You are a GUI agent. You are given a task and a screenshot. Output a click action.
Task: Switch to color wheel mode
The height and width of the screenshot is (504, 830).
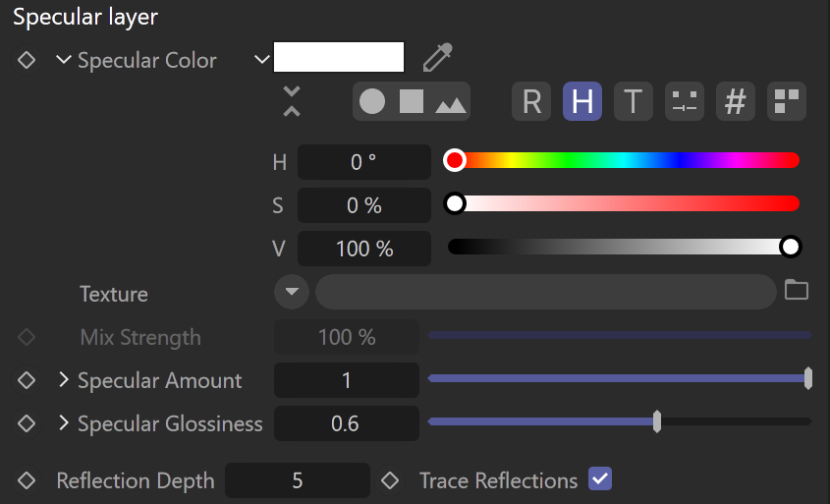point(372,101)
